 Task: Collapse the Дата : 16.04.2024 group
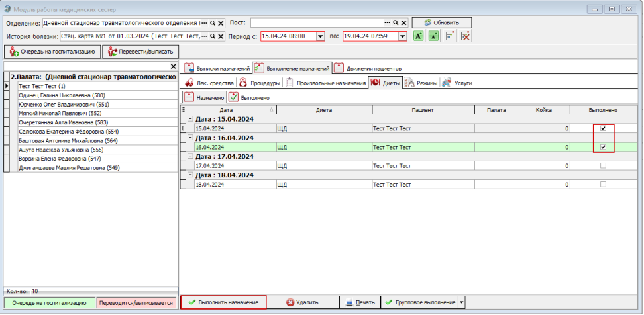tap(190, 138)
